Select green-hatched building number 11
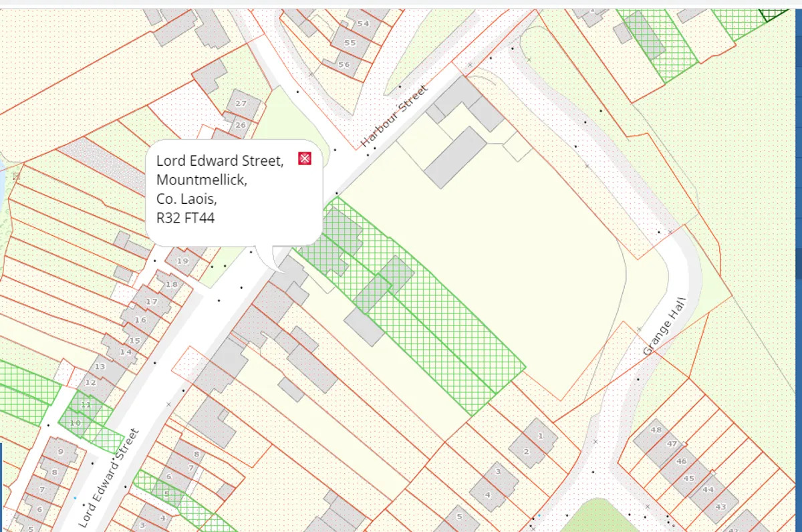Image resolution: width=802 pixels, height=532 pixels. click(x=86, y=405)
